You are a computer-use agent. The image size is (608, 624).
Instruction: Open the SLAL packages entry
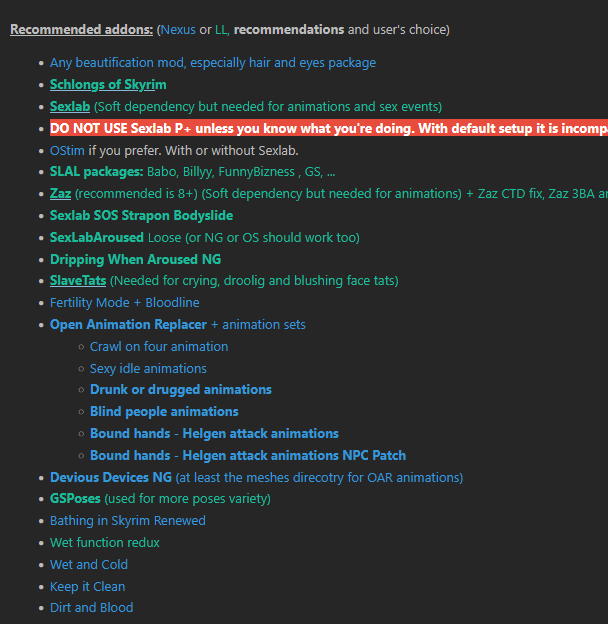96,172
